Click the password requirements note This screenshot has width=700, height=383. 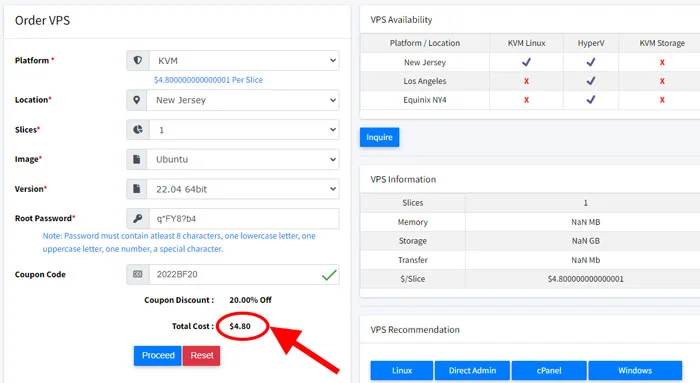coord(179,242)
